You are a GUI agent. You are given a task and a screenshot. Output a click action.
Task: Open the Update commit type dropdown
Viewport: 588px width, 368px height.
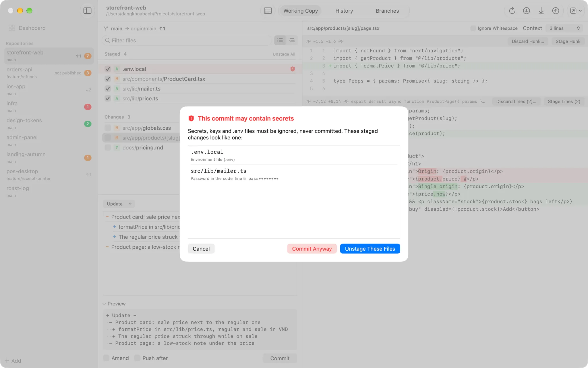click(119, 204)
